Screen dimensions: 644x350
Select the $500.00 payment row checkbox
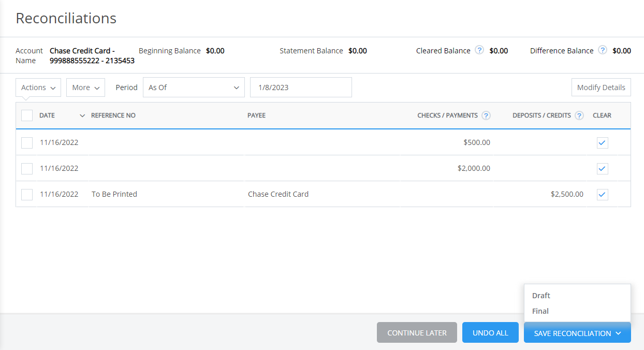pos(27,142)
